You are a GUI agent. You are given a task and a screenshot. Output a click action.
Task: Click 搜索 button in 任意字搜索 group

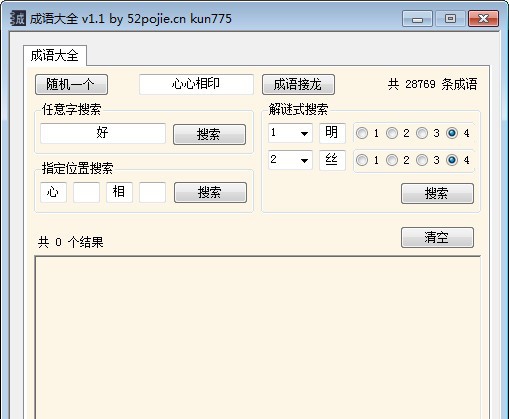209,134
